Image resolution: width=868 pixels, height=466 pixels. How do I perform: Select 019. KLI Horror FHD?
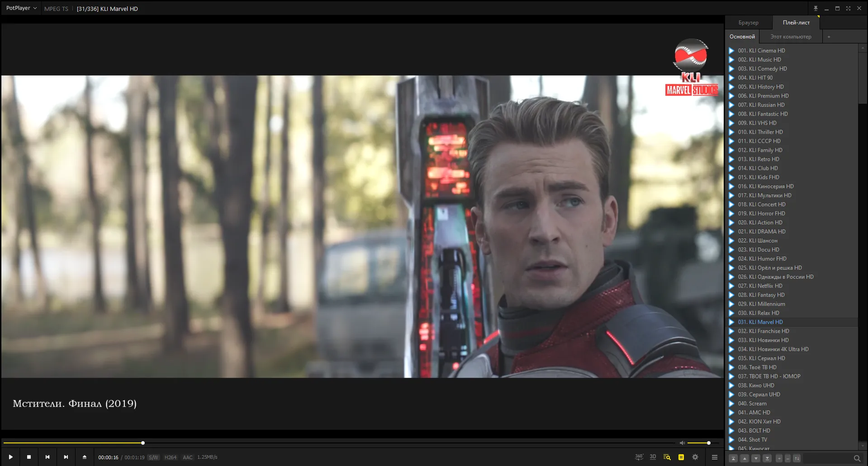(792, 214)
